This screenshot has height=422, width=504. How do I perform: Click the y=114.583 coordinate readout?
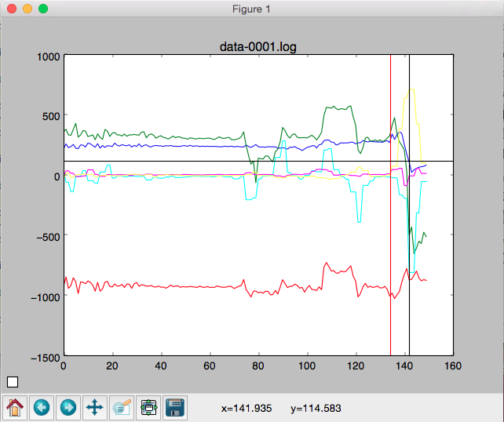click(316, 408)
